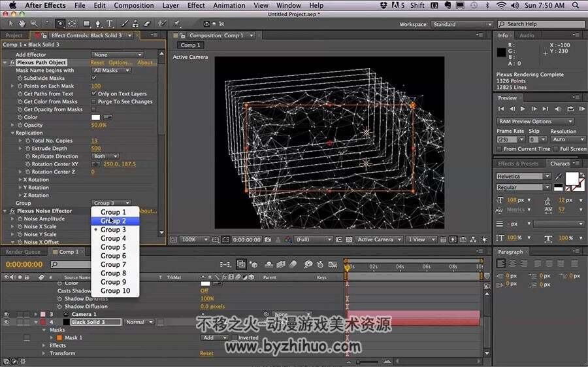Select the Type tool
Image resolution: width=588 pixels, height=367 pixels.
pos(110,24)
